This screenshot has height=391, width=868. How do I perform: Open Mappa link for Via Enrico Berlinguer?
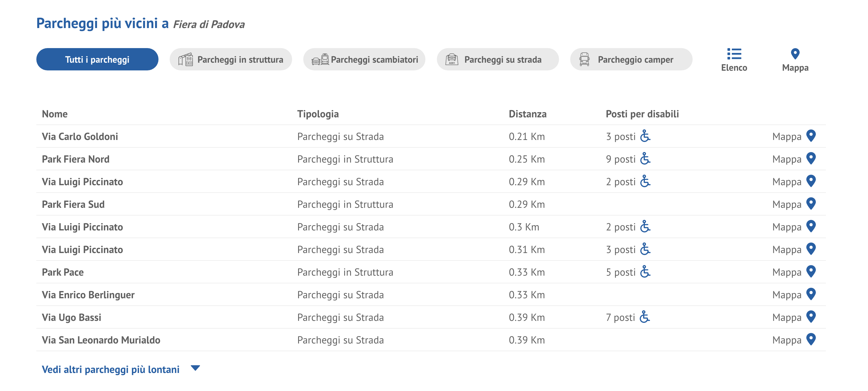tap(786, 295)
